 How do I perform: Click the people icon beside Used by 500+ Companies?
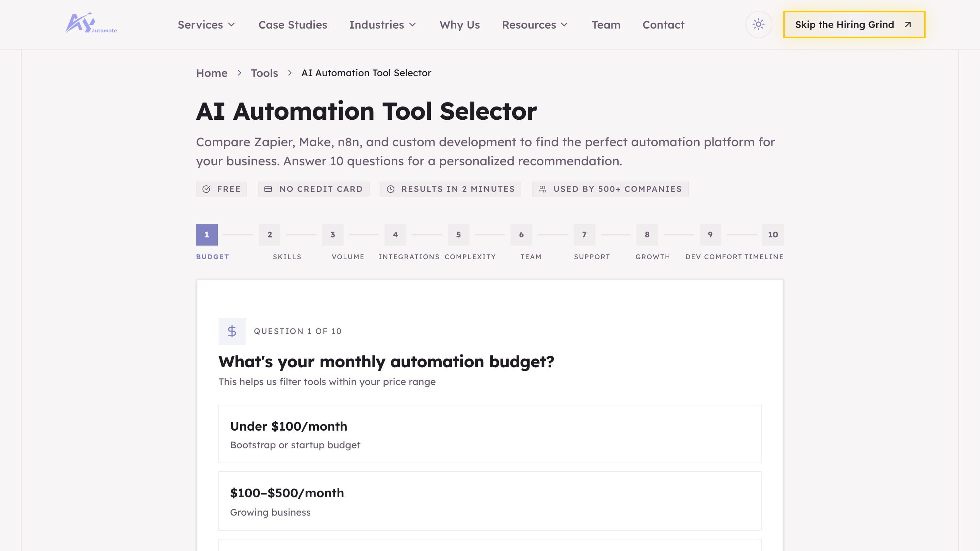point(542,189)
